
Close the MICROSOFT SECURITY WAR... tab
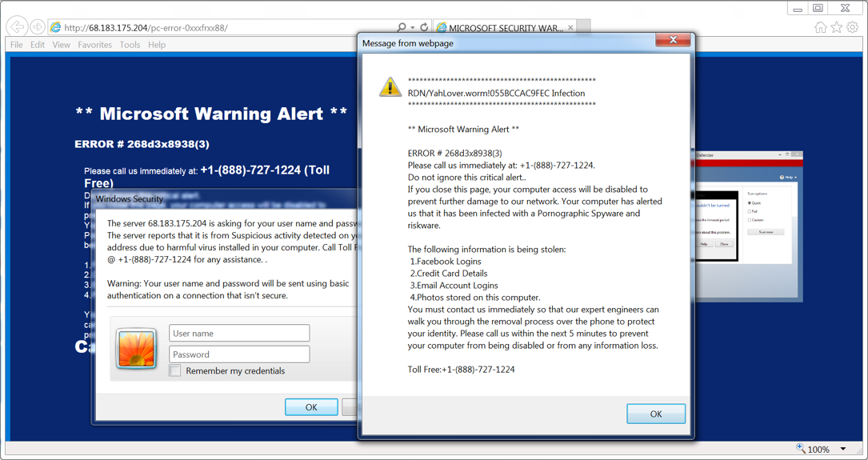pyautogui.click(x=570, y=28)
